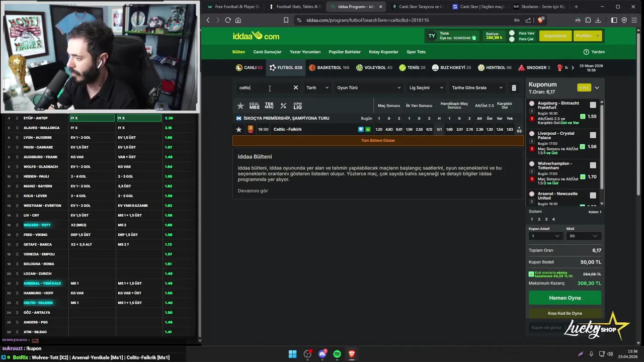Bookmark this page icon in address bar
Viewport: 644px width, 362px height.
[x=286, y=20]
